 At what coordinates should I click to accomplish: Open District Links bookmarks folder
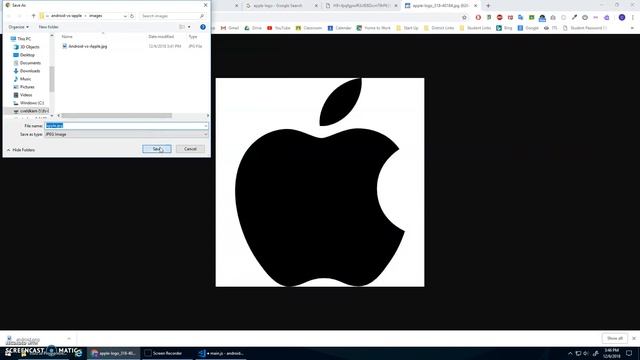coord(439,28)
